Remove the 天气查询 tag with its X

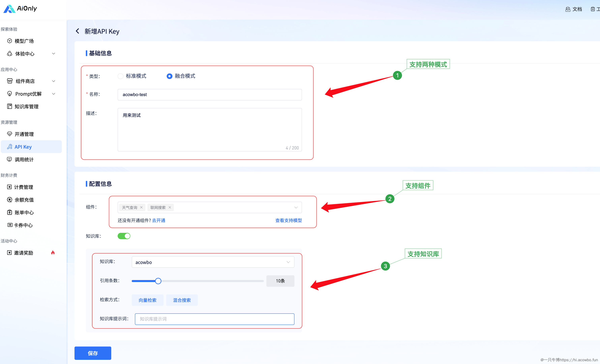coord(141,207)
